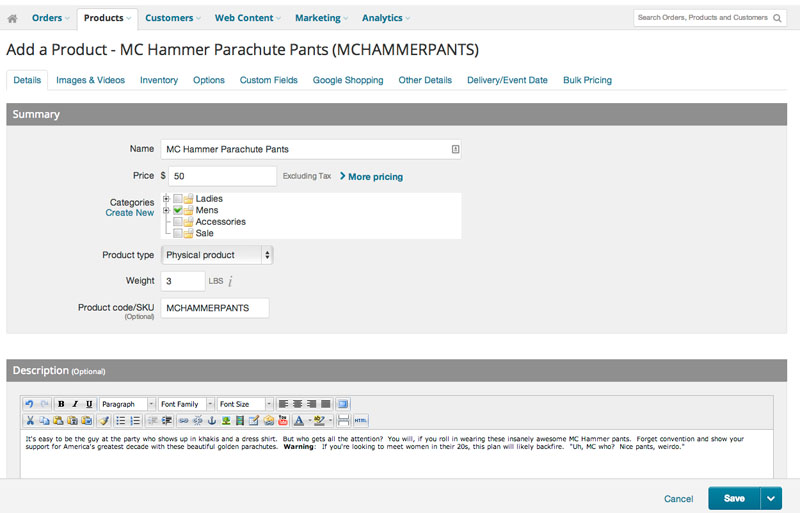Uncheck the Mens category checkbox
The image size is (800, 513).
point(178,210)
